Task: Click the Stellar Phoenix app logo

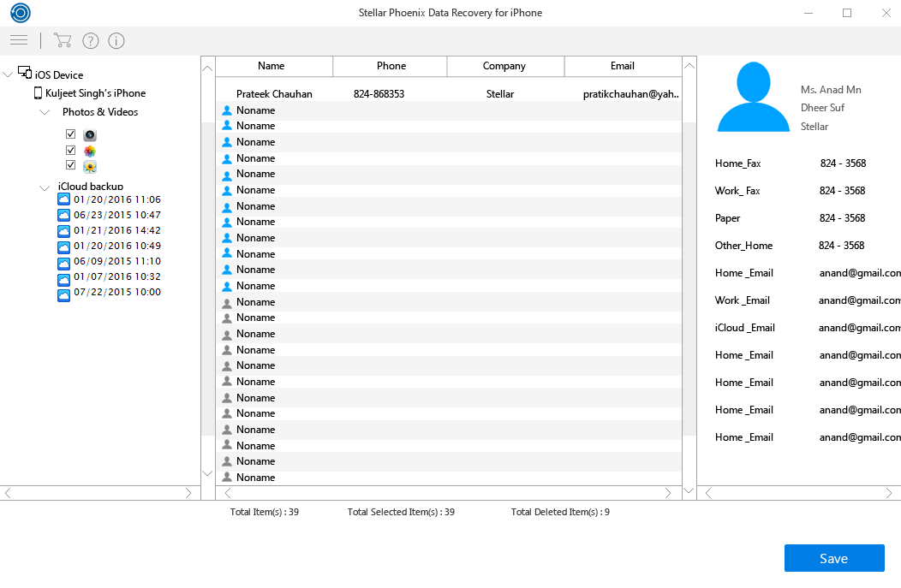Action: [x=21, y=13]
